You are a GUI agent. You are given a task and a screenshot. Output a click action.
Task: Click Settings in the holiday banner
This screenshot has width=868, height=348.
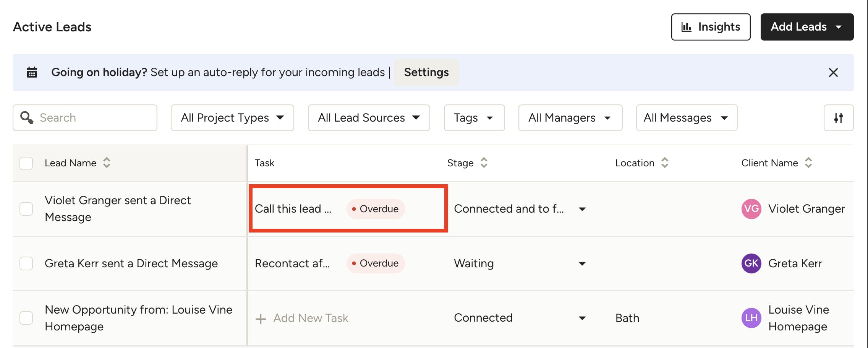pos(426,72)
